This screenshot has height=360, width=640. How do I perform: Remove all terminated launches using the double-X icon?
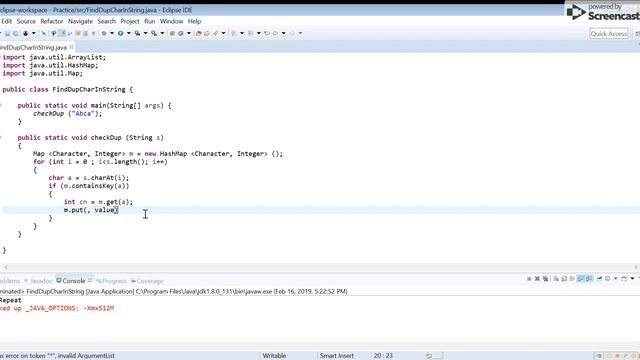coord(545,278)
